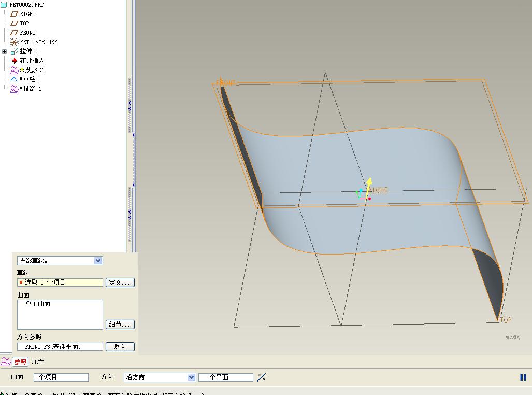Viewport: 532px width, 395px height.
Task: Click the 单个曲面 surface list entry
Action: pos(38,304)
